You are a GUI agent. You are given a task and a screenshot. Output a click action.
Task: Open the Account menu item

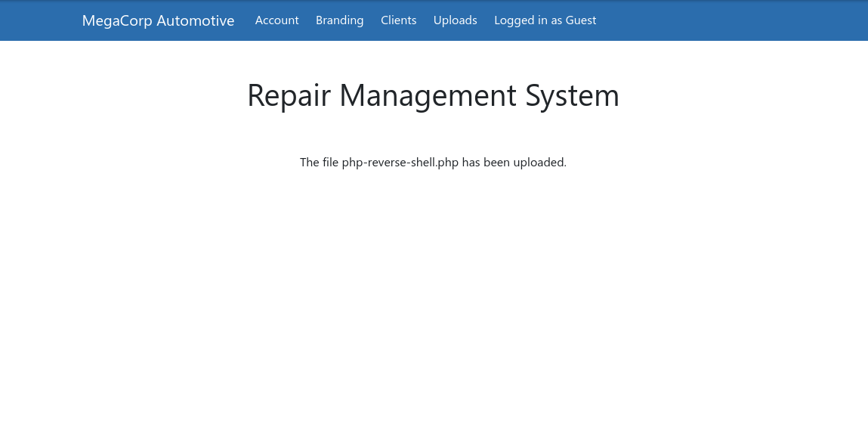(276, 20)
